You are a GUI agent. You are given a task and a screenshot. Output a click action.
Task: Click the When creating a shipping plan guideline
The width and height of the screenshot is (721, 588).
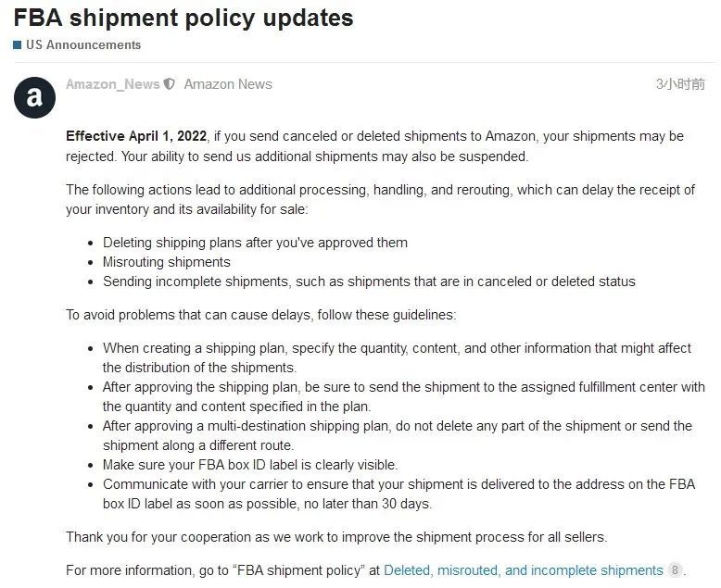397,357
